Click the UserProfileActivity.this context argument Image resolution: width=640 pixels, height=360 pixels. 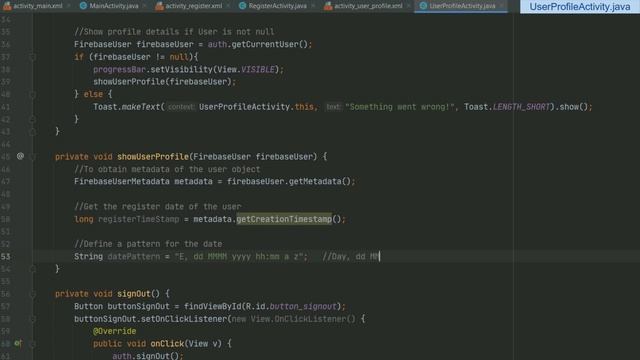[256, 107]
